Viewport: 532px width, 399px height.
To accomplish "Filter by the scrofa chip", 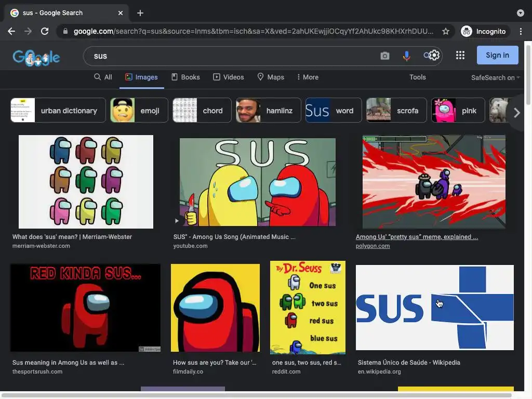I will [x=396, y=110].
